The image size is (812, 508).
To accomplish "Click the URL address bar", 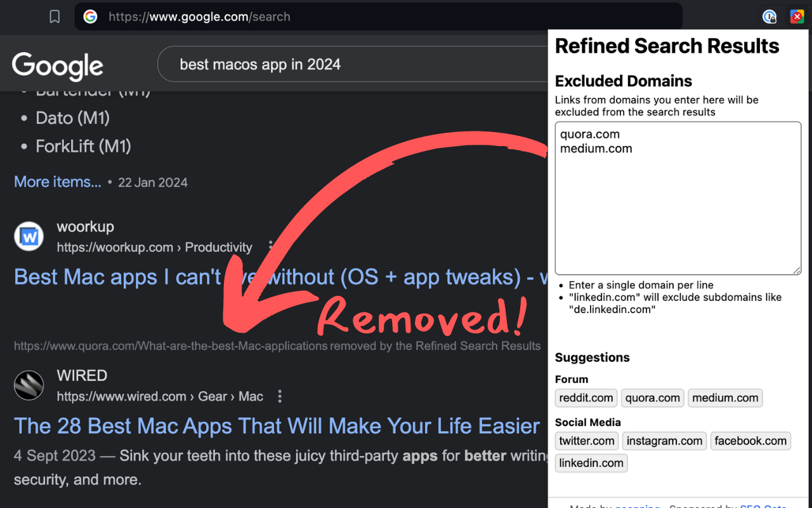I will [x=378, y=17].
